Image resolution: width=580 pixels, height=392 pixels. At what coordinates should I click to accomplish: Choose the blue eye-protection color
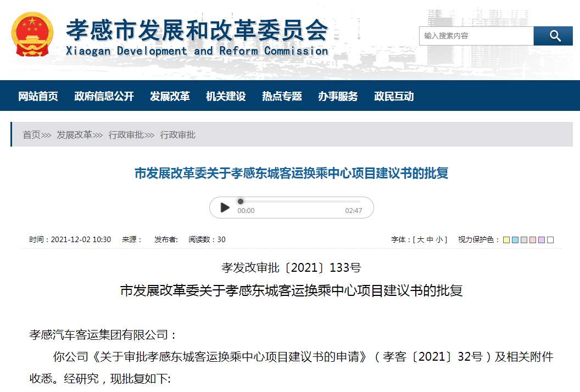pos(515,240)
